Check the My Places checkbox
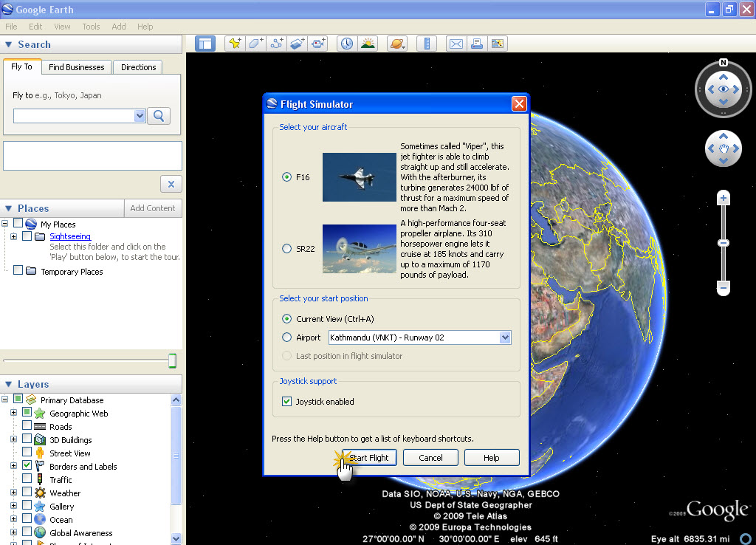The width and height of the screenshot is (756, 545). click(x=18, y=223)
